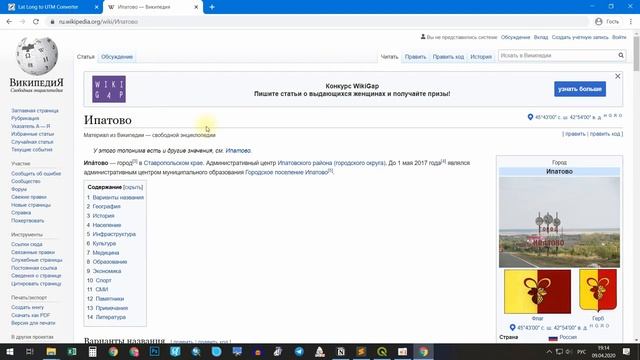Viewport: 640px width, 360px height.
Task: Click Создать учётную запись link
Action: pyautogui.click(x=580, y=37)
